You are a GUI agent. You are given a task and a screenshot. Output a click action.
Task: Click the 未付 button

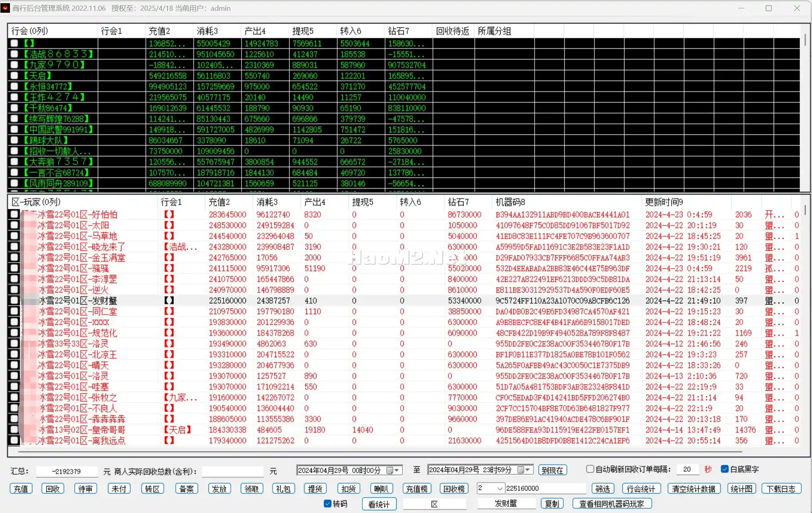(119, 489)
